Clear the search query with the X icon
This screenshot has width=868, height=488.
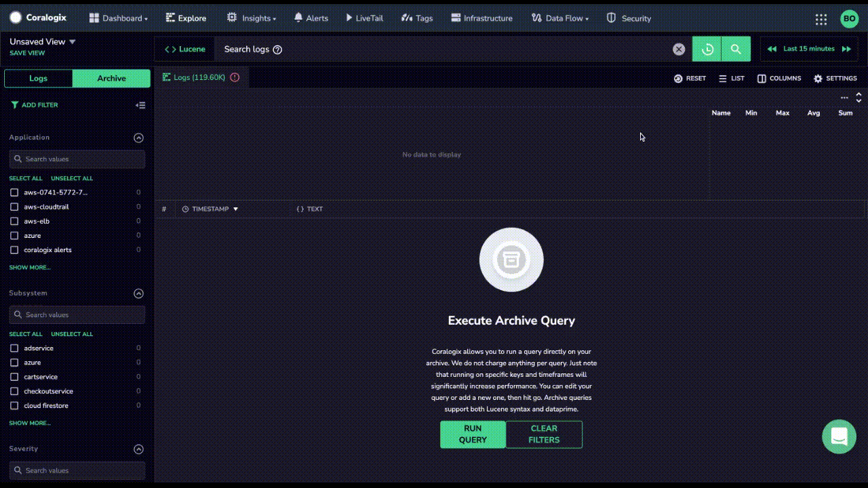(679, 49)
